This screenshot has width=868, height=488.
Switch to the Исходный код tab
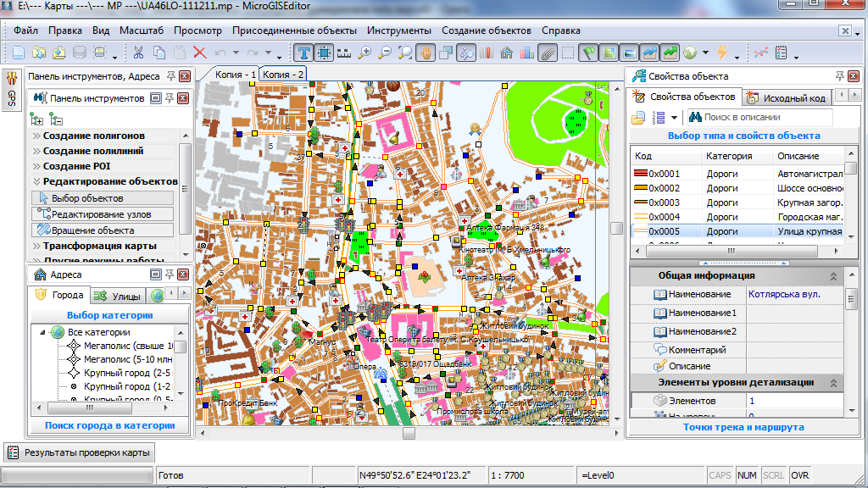point(788,98)
